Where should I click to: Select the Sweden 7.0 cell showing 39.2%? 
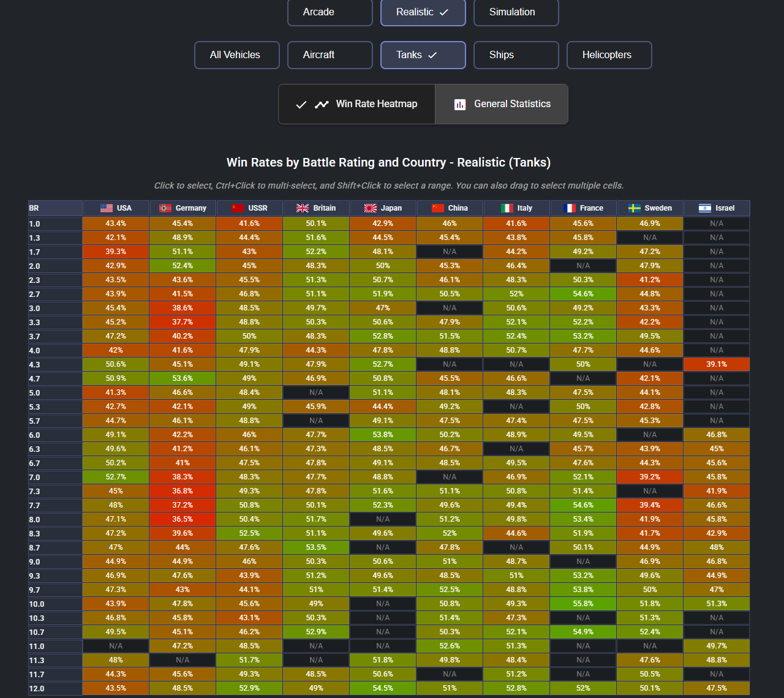[x=650, y=477]
